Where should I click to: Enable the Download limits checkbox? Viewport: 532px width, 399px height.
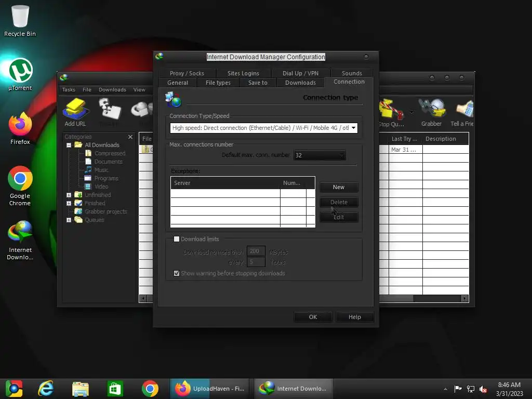coord(177,239)
